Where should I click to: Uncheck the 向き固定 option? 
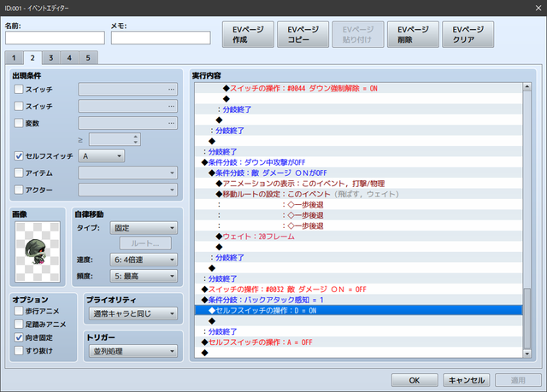pyautogui.click(x=19, y=337)
